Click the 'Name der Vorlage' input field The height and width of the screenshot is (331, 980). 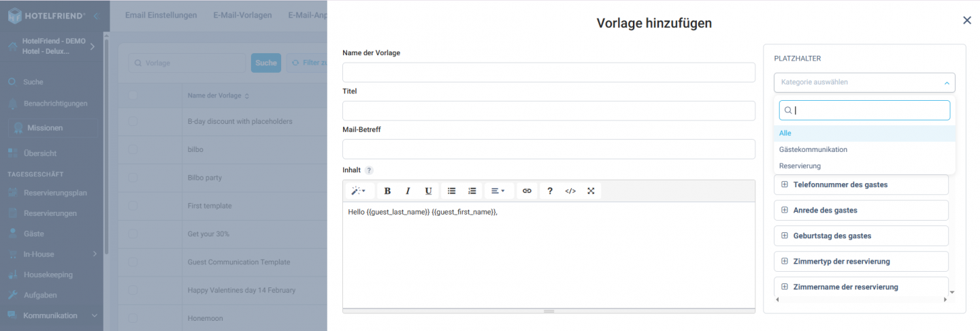point(549,72)
